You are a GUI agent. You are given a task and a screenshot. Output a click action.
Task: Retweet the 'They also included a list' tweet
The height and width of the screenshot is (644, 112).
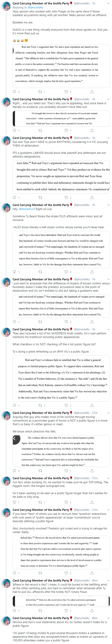coord(40,405)
